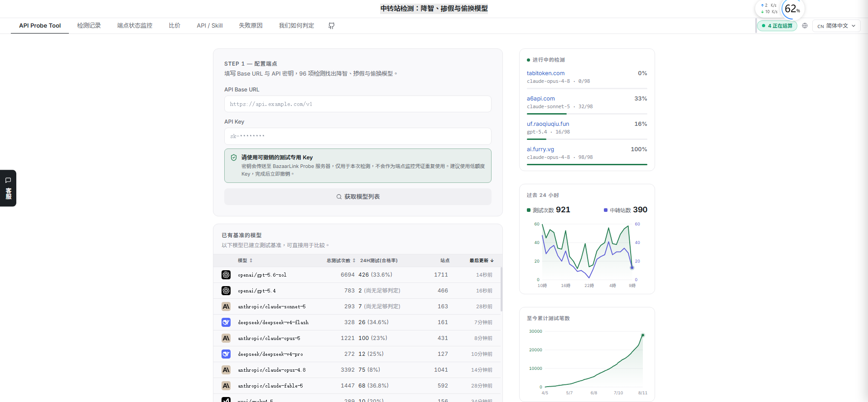868x402 pixels.
Task: Select the deepseek/deepseek-v4-flash model name
Action: coord(273,322)
